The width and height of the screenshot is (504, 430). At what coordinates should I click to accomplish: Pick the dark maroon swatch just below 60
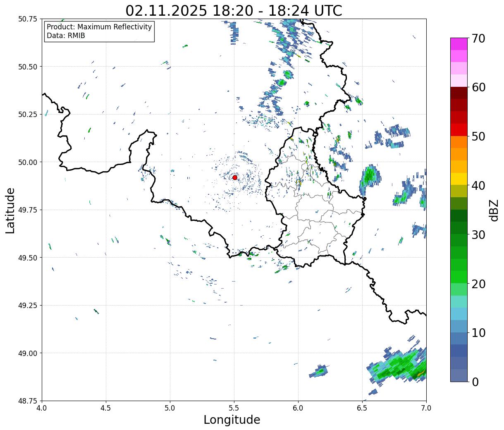(x=459, y=93)
